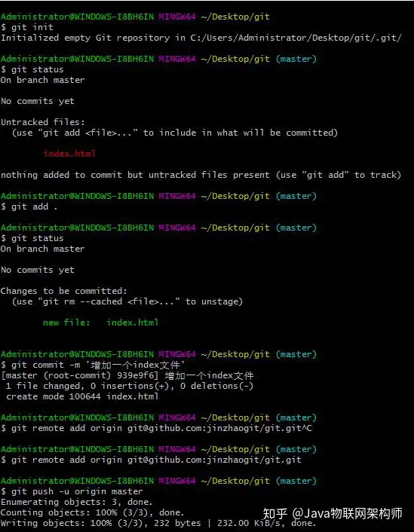Screen dimensions: 414x532
Task: Click the "[master (root-commit) 939e9f6]" result line
Action: 127,375
